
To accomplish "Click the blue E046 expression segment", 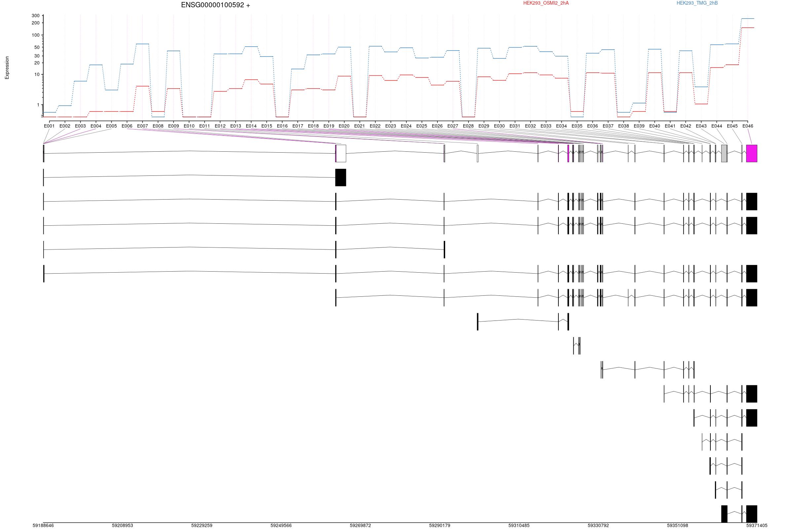I will (x=747, y=19).
